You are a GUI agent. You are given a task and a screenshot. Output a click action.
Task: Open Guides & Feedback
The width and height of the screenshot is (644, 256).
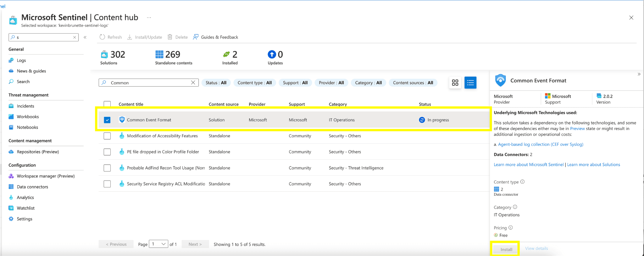click(x=216, y=37)
